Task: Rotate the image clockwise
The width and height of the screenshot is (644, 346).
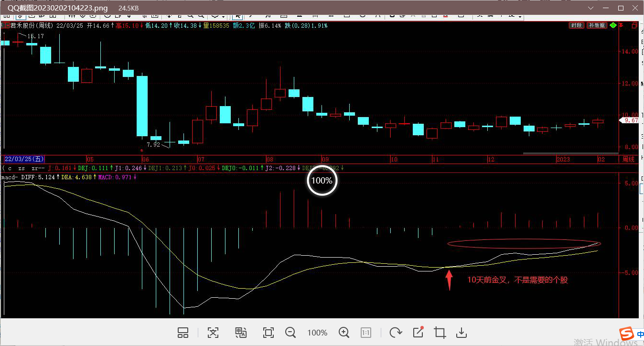Action: [x=396, y=333]
